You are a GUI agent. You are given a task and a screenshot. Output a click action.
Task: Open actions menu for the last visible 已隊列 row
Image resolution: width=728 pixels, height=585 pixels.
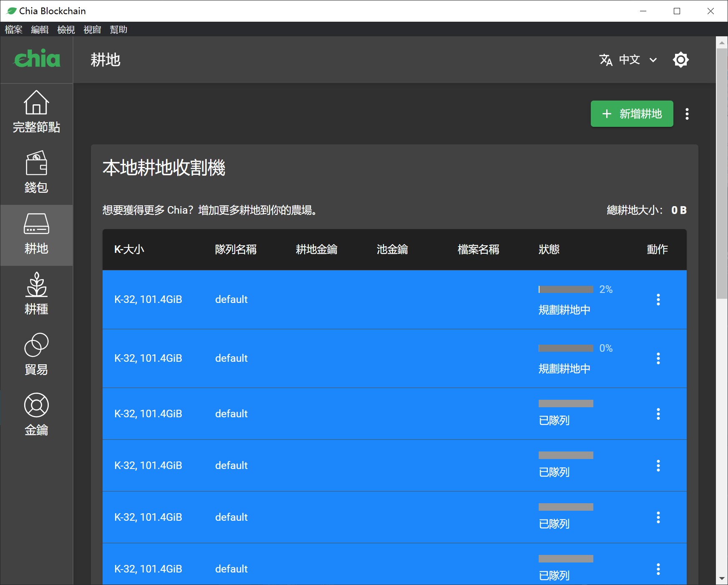pos(658,569)
